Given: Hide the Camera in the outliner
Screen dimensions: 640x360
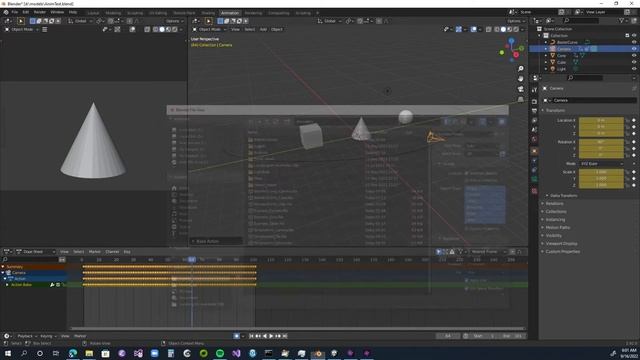Looking at the screenshot, I should coord(634,49).
